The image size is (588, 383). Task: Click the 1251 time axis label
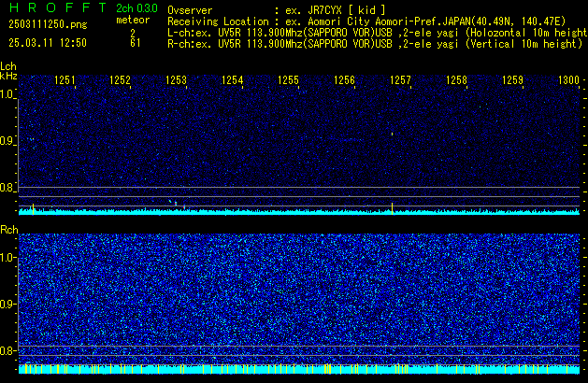65,80
